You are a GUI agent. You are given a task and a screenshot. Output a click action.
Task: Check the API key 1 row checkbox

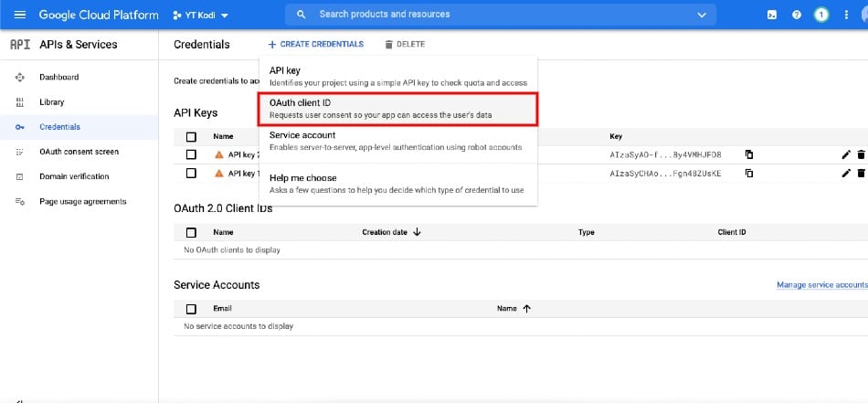tap(191, 174)
